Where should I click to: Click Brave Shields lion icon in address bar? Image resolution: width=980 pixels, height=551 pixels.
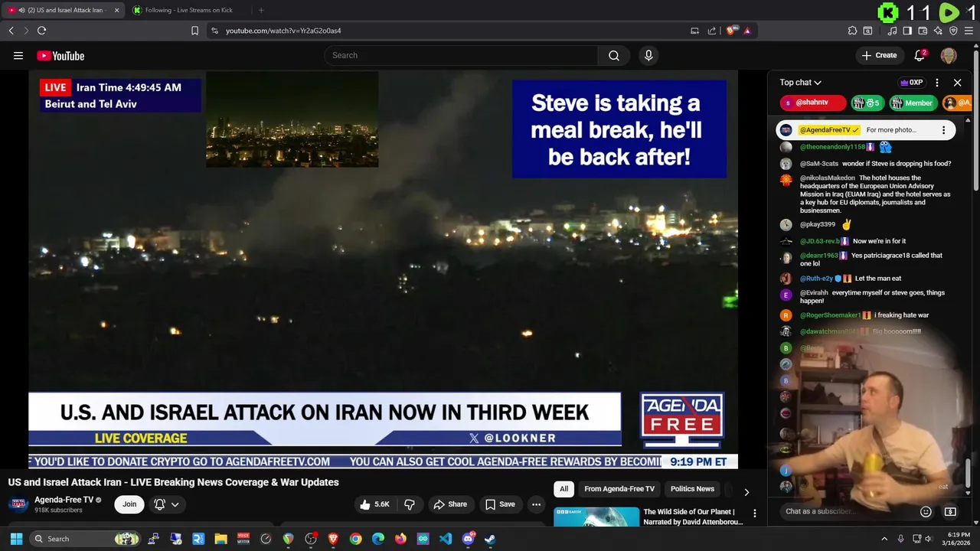[732, 31]
